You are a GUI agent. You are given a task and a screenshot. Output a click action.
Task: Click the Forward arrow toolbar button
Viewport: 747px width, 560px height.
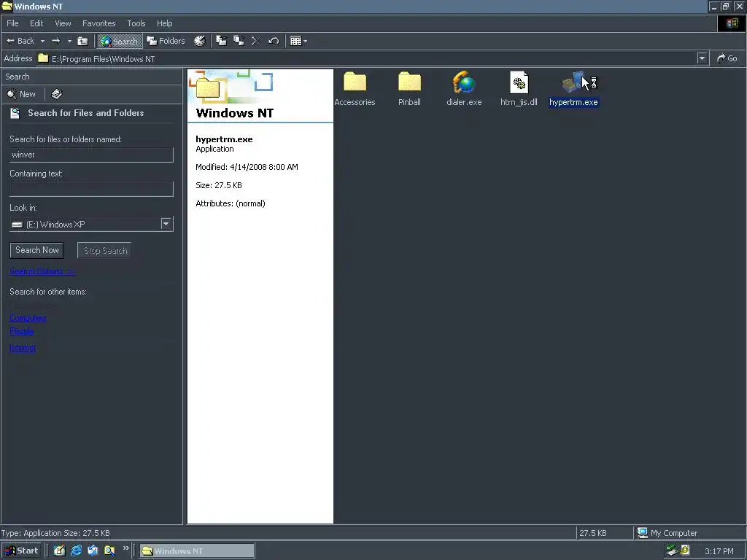pyautogui.click(x=55, y=41)
